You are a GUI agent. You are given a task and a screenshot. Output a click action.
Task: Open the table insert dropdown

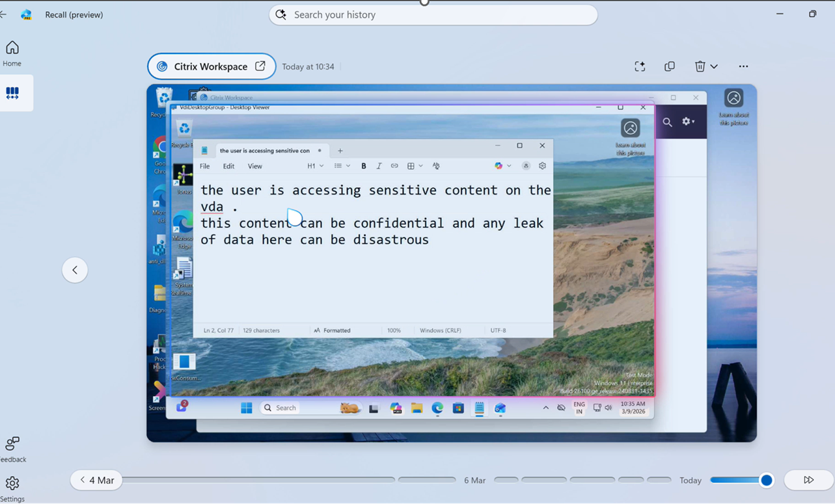pos(415,166)
